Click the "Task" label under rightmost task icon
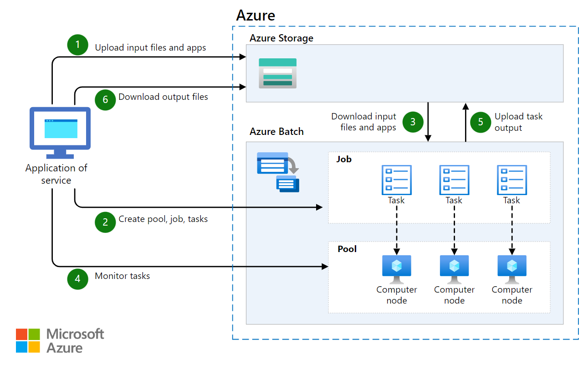 click(x=511, y=200)
